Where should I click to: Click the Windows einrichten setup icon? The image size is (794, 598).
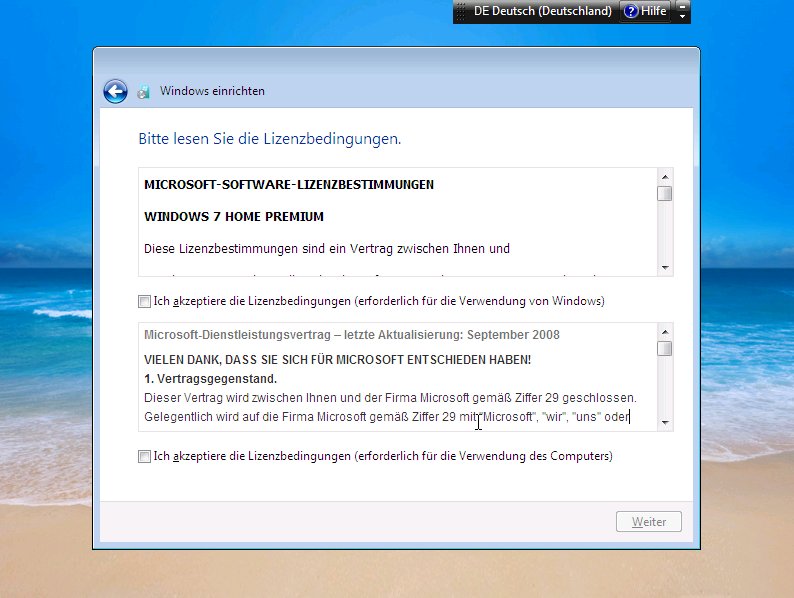point(143,92)
